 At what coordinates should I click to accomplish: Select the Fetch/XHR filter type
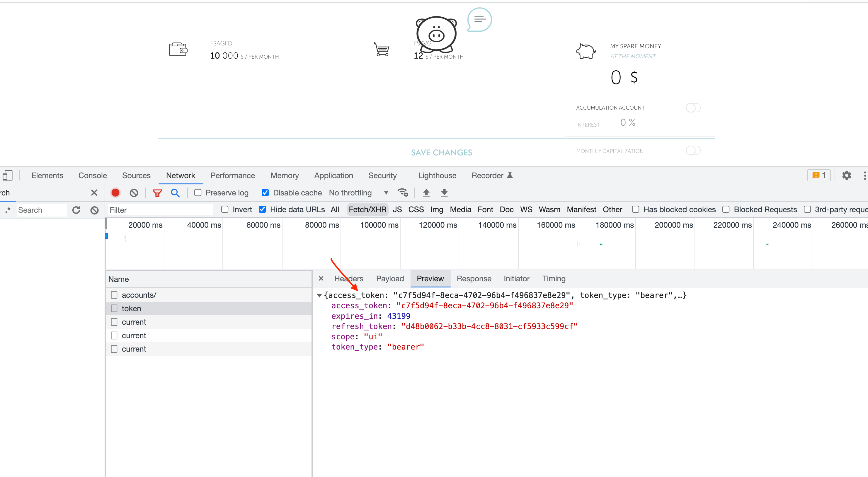pyautogui.click(x=367, y=209)
